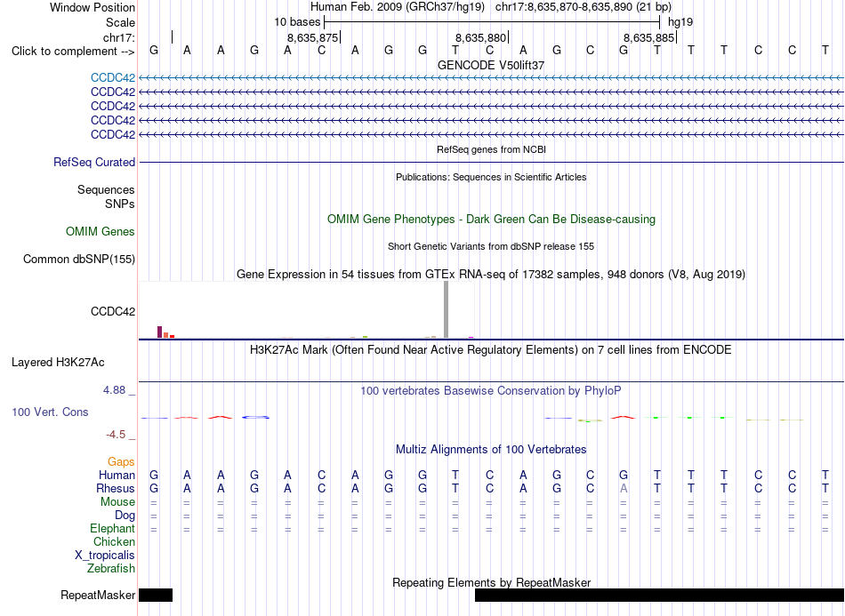This screenshot has height=616, width=845.
Task: Click the gray mismatched A in Rhesus row
Action: (x=624, y=488)
